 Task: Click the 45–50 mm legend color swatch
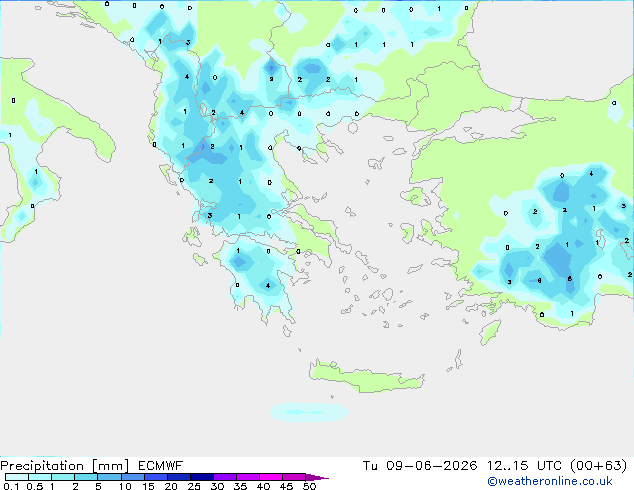click(294, 477)
